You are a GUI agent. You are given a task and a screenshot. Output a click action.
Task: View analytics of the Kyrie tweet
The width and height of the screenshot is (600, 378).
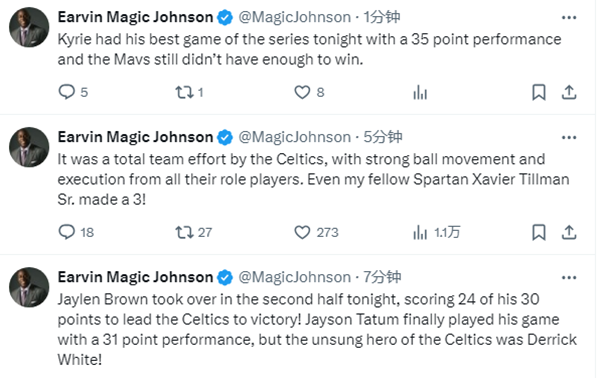420,92
